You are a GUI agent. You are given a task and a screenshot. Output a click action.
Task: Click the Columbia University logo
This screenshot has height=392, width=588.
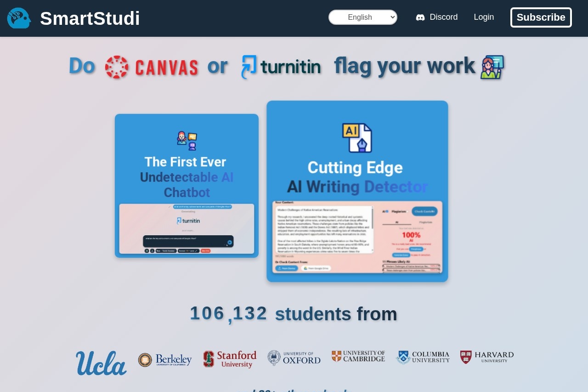point(423,357)
